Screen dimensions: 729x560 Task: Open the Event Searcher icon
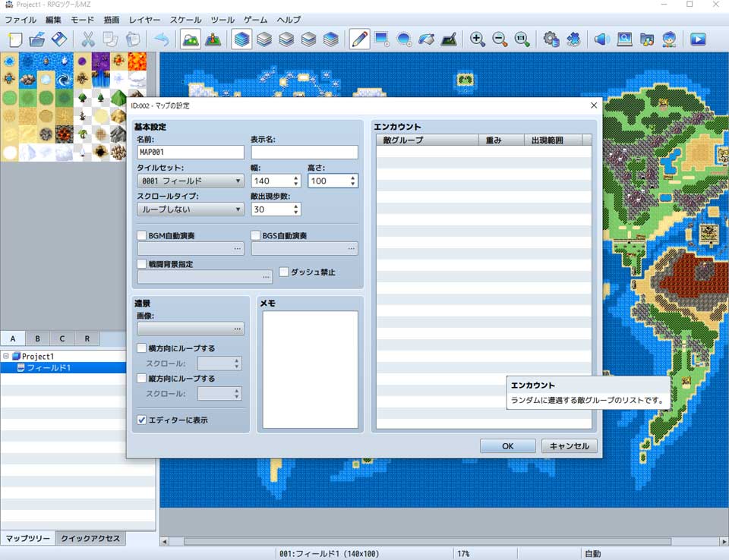point(624,39)
